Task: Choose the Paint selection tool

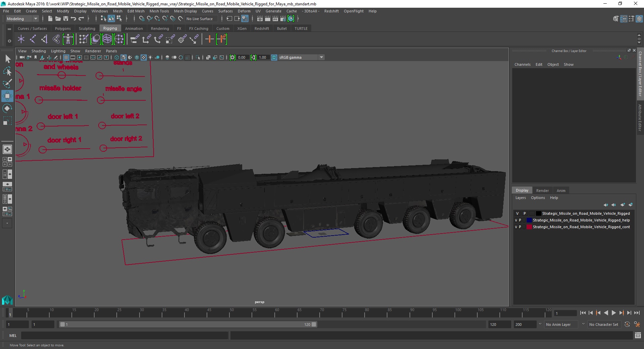Action: (x=7, y=84)
